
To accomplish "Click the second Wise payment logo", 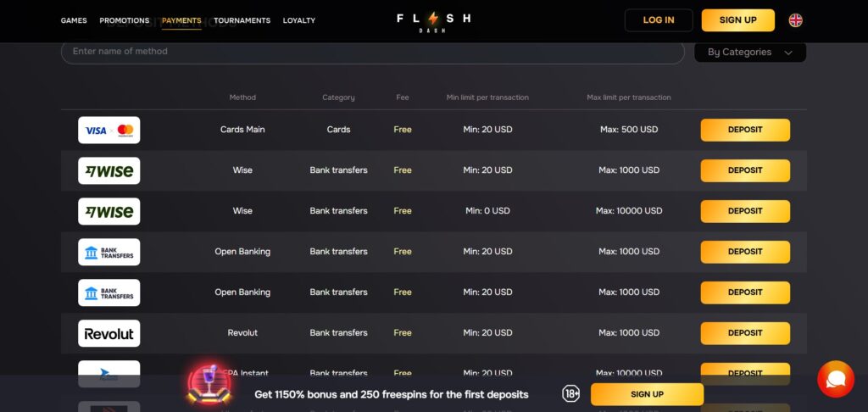I will coord(109,211).
